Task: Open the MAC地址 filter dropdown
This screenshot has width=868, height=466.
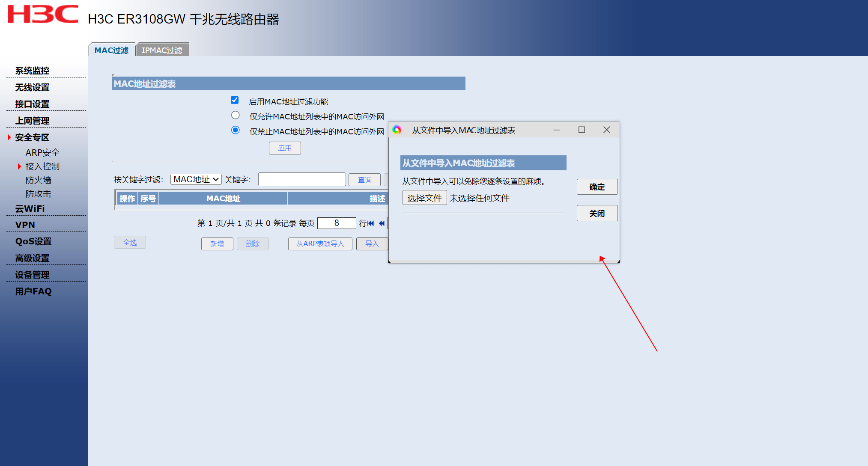Action: pos(196,179)
